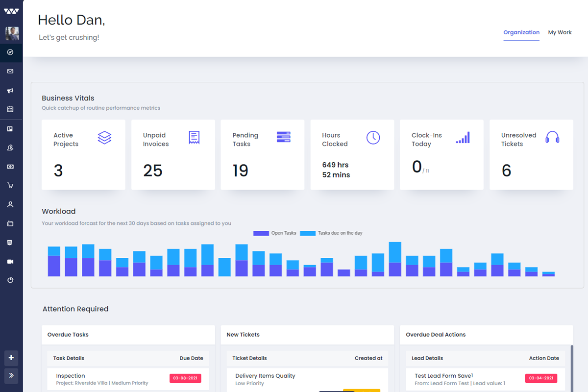The image size is (588, 392).
Task: Expand the sidebar with the double-chevron button
Action: [x=11, y=376]
